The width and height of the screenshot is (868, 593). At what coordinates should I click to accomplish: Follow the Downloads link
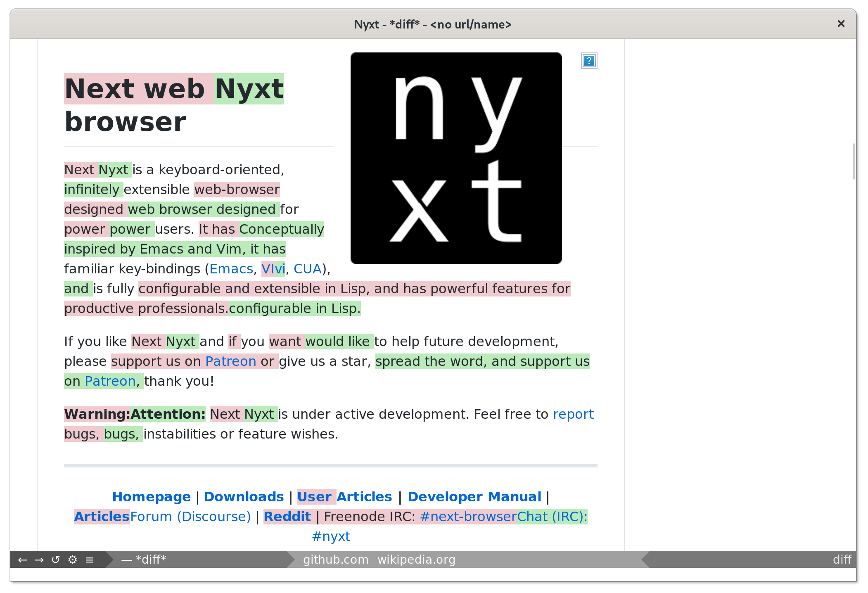pyautogui.click(x=244, y=497)
